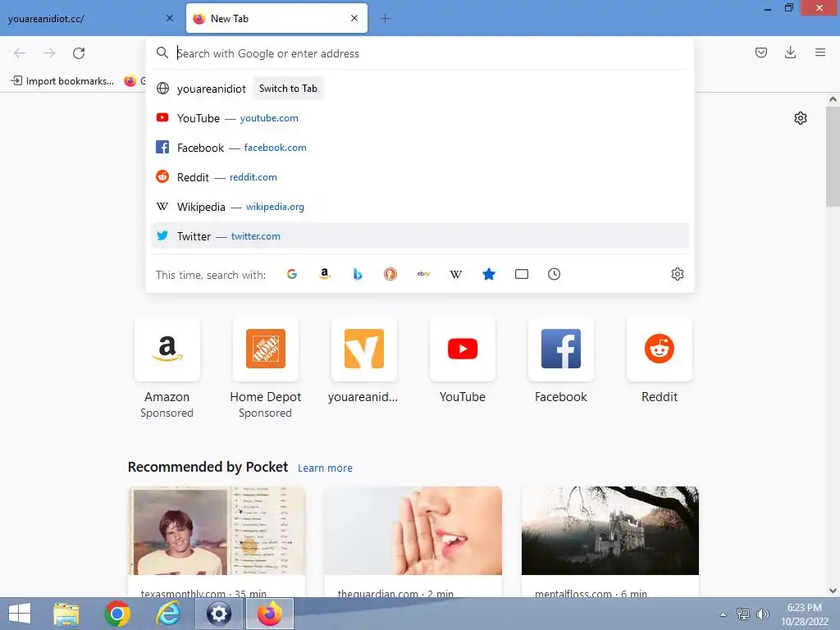
Task: Search history using the clock icon
Action: pyautogui.click(x=554, y=274)
